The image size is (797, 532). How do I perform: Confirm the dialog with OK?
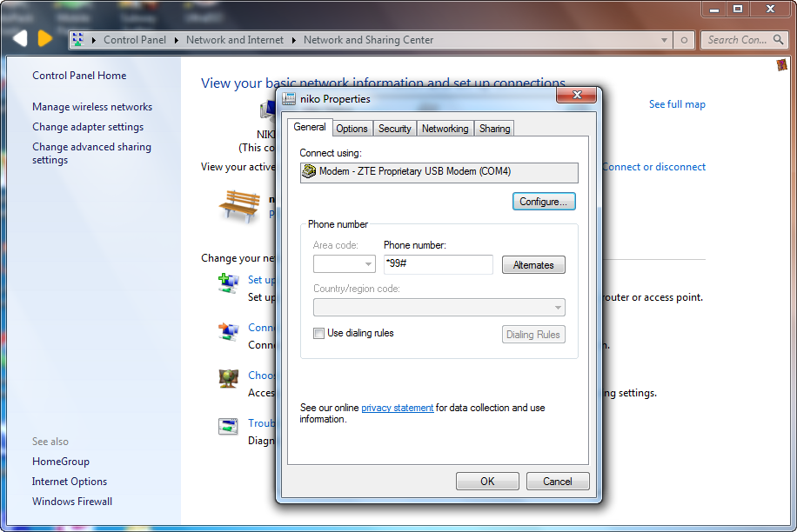click(487, 482)
